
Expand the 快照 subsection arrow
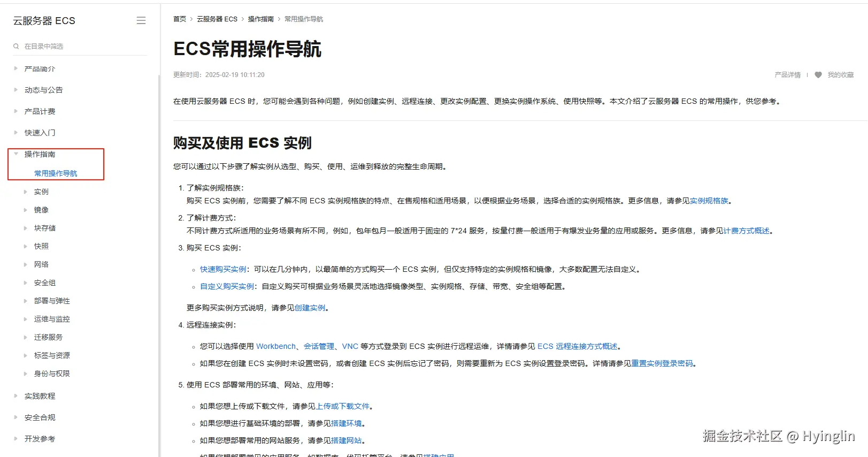tap(25, 246)
